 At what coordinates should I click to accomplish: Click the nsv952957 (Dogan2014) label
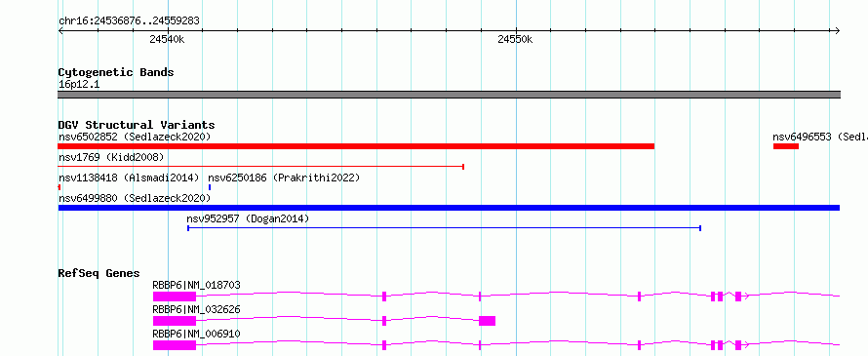pyautogui.click(x=248, y=218)
